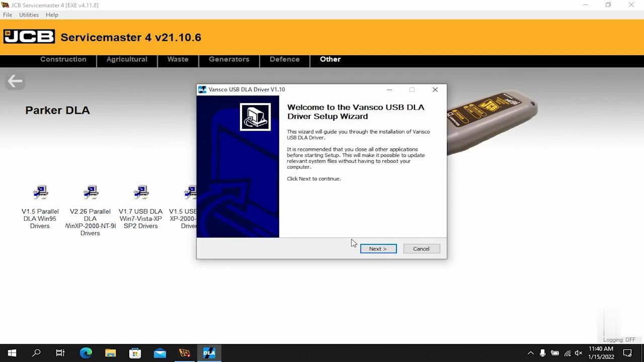This screenshot has width=644, height=362.
Task: Click the microphone tray icon
Action: tap(542, 353)
